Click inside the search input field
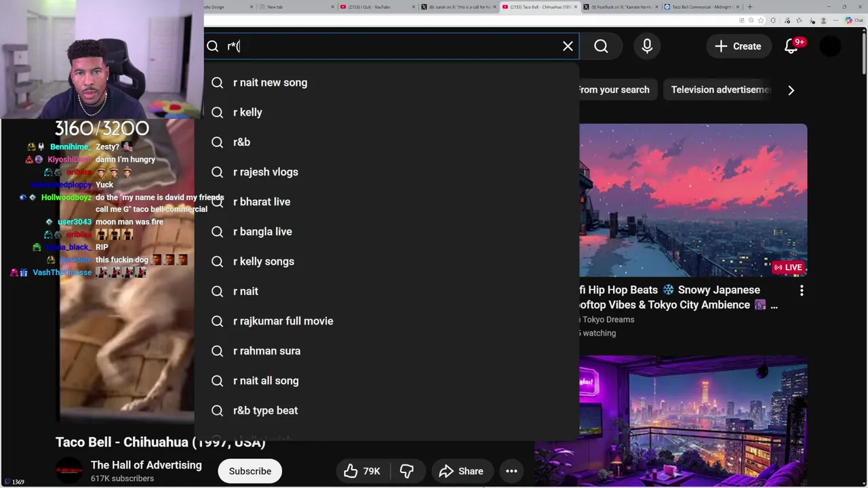 coord(390,46)
